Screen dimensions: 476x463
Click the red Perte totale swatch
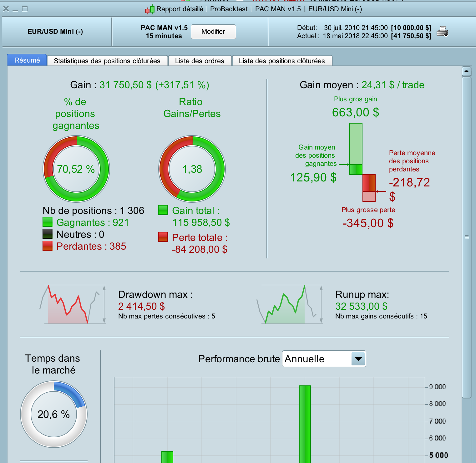[x=163, y=237]
